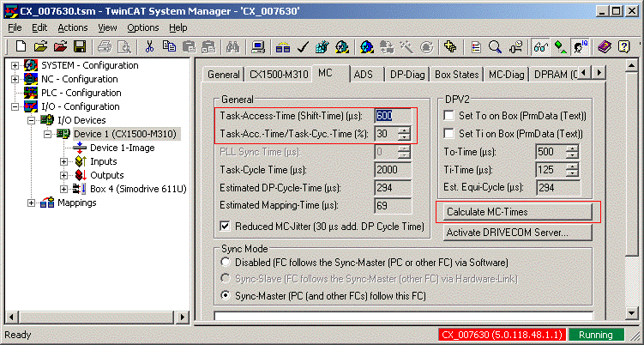Click Task-Acc.-Time percent spinner arrows
The width and height of the screenshot is (644, 345).
[x=404, y=134]
